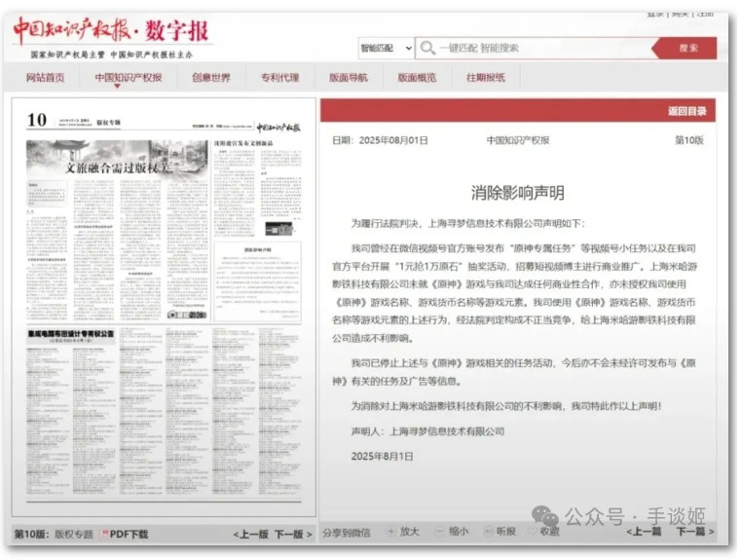
Task: Click the 听报 audio icon
Action: tap(488, 532)
